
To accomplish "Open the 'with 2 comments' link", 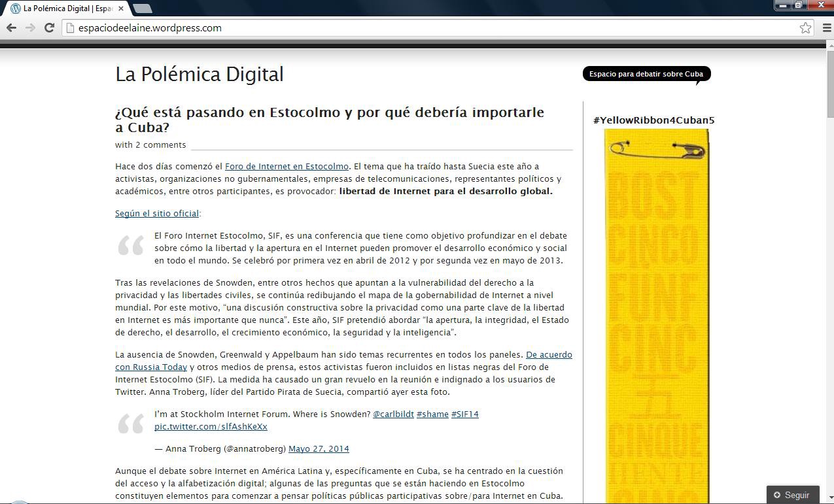I will pos(150,145).
